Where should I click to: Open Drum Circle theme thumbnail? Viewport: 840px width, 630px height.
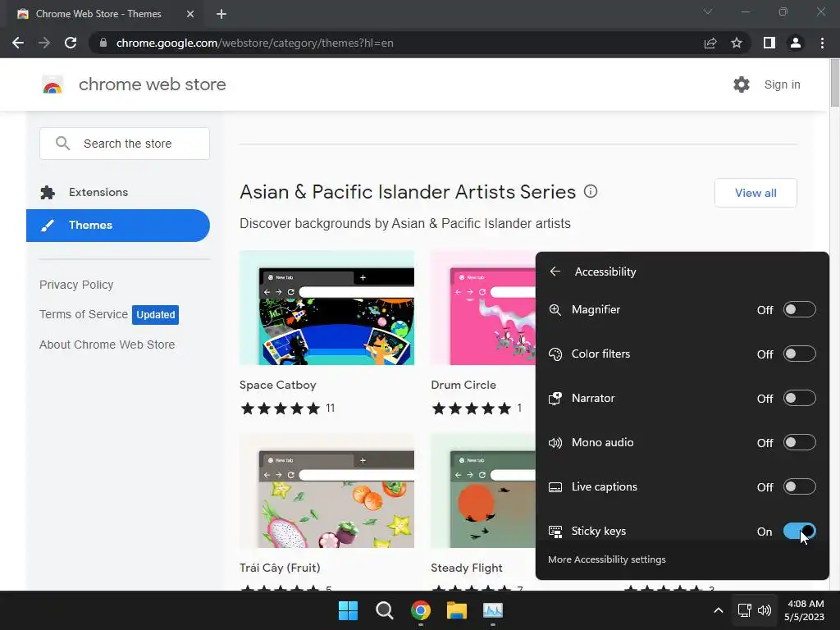[x=483, y=308]
